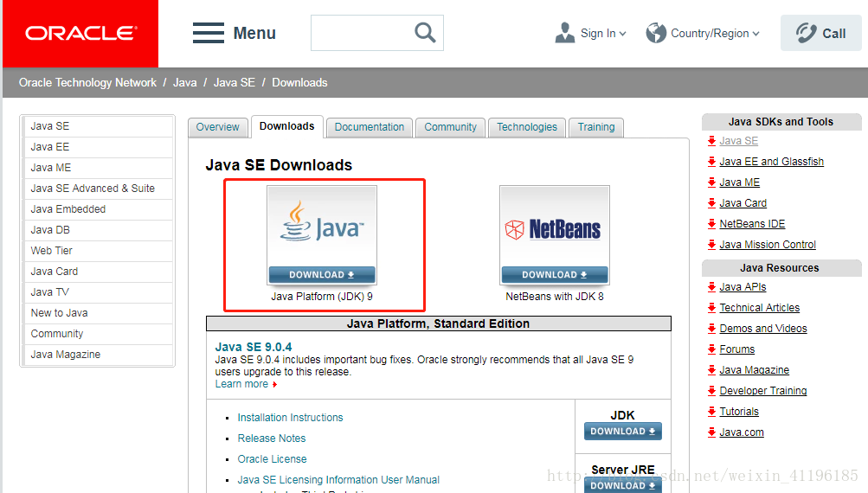Click the Call phone icon
The image size is (868, 493).
(806, 33)
